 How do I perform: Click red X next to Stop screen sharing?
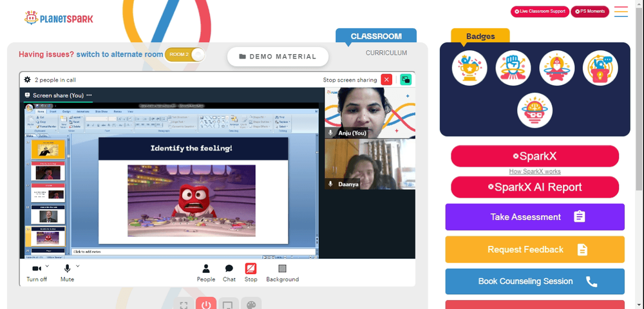[386, 80]
